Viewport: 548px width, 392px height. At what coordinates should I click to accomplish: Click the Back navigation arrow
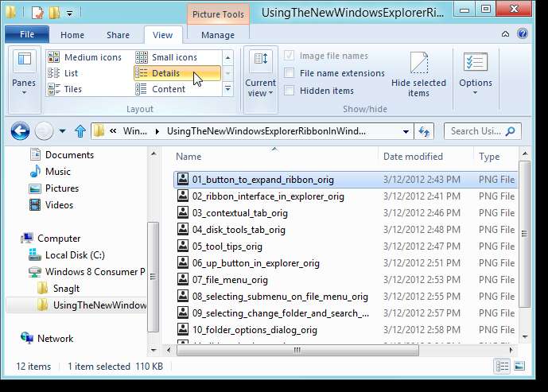tap(20, 131)
